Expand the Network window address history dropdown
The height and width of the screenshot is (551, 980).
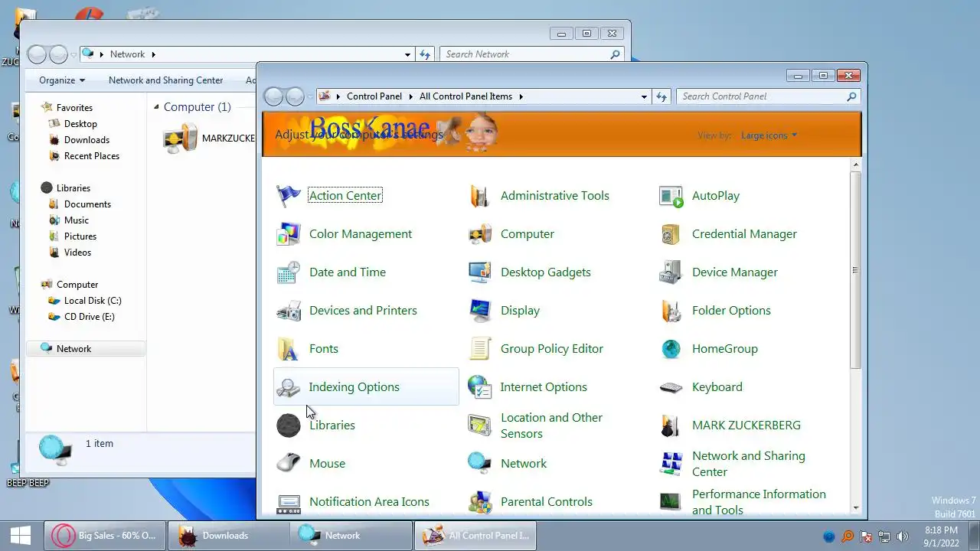point(408,54)
